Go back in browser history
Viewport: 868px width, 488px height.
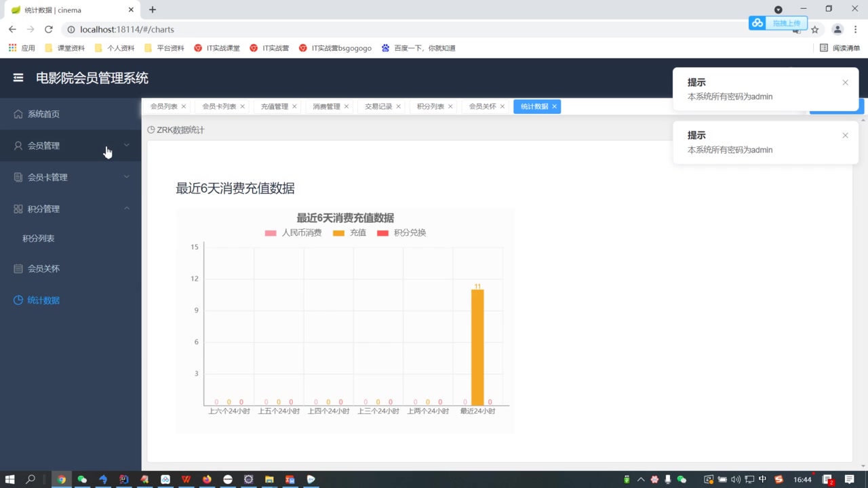[x=12, y=29]
